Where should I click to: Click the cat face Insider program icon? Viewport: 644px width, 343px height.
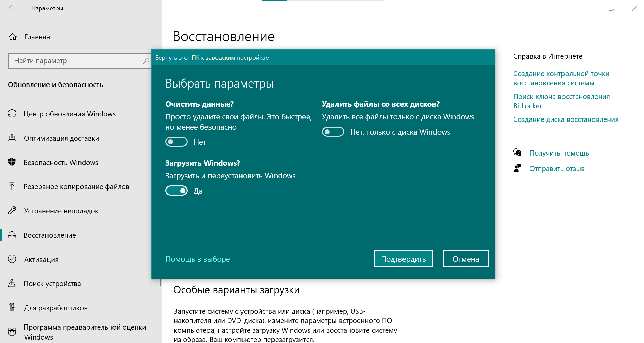point(12,332)
